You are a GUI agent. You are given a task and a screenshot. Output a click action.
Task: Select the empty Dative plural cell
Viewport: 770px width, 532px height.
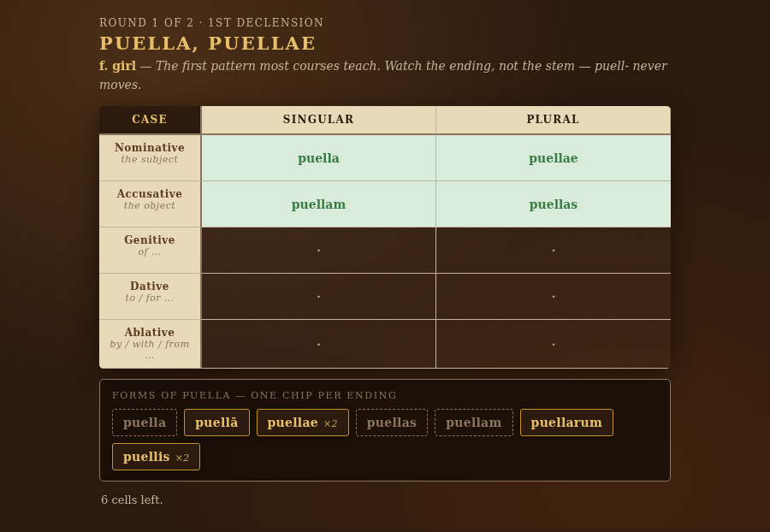click(x=554, y=297)
